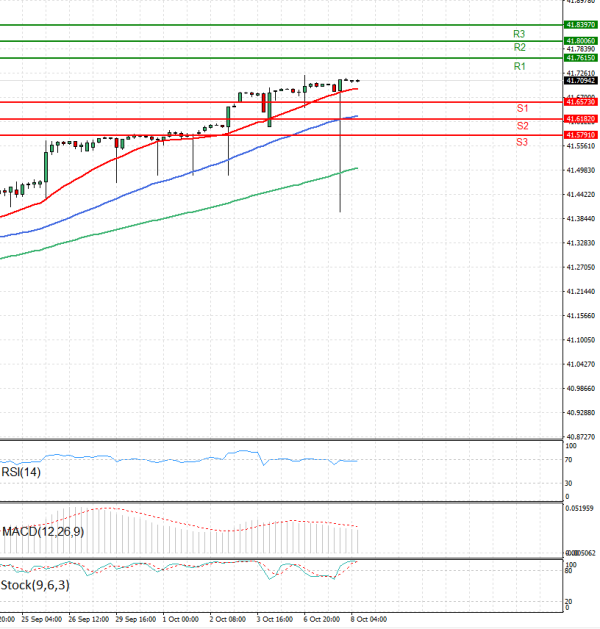Click the R2 resistance label
The height and width of the screenshot is (629, 600).
(x=519, y=47)
